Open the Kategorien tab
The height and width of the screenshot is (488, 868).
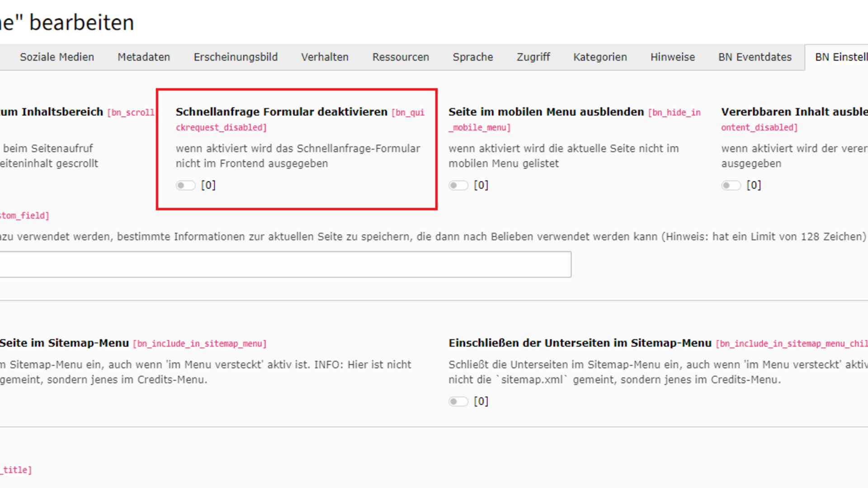click(x=600, y=57)
